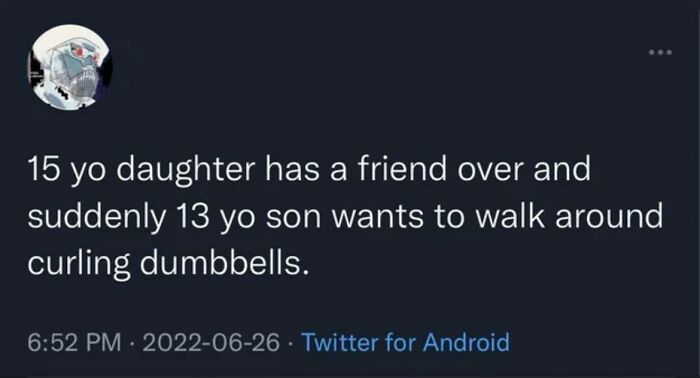Open the three-dot more options menu

660,53
